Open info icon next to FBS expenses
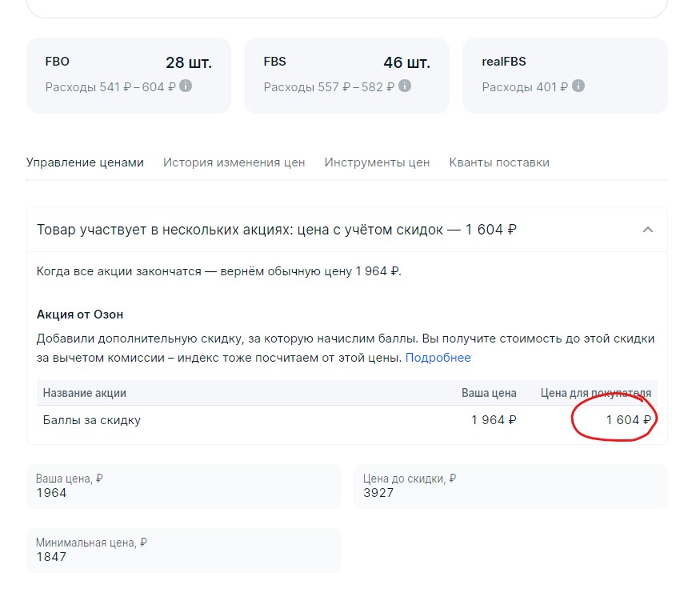The width and height of the screenshot is (700, 593). click(405, 86)
